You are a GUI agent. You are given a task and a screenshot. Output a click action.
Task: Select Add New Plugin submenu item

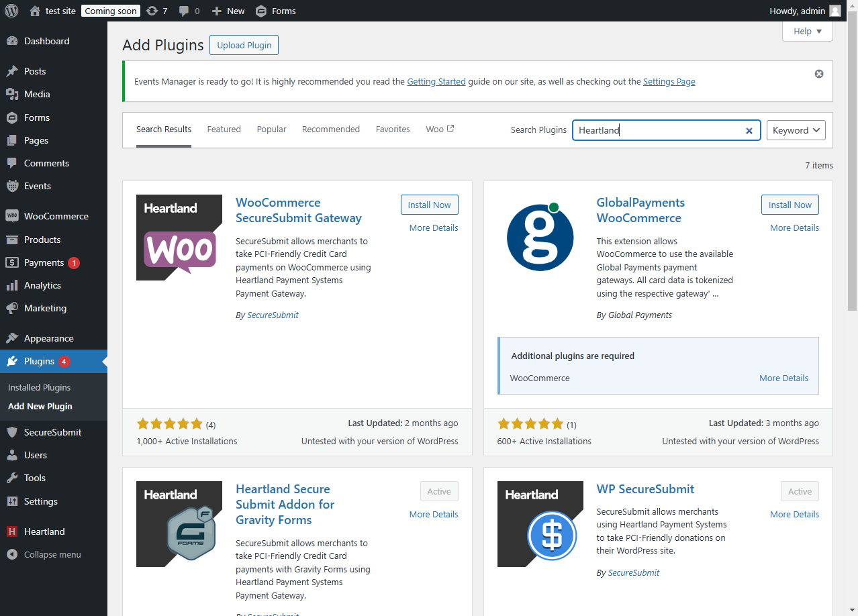40,406
